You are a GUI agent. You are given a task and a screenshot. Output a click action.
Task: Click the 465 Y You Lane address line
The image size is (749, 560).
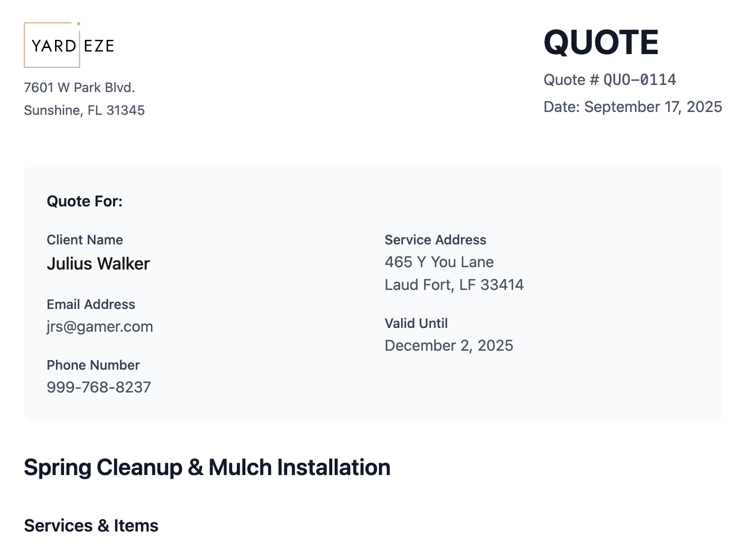(439, 262)
